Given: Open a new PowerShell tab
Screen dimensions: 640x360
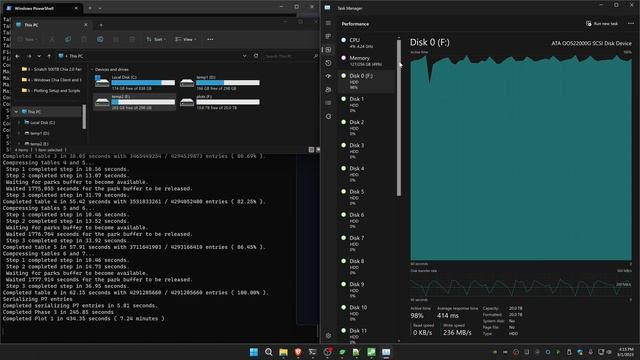Looking at the screenshot, I should (90, 8).
